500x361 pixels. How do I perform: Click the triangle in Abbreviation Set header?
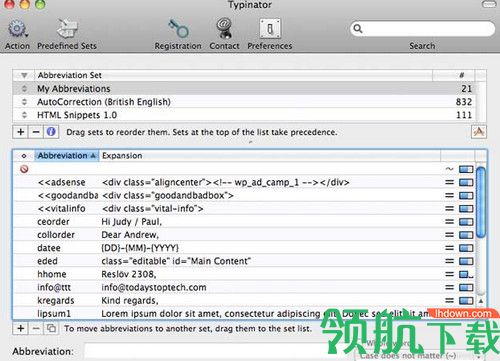[x=24, y=75]
